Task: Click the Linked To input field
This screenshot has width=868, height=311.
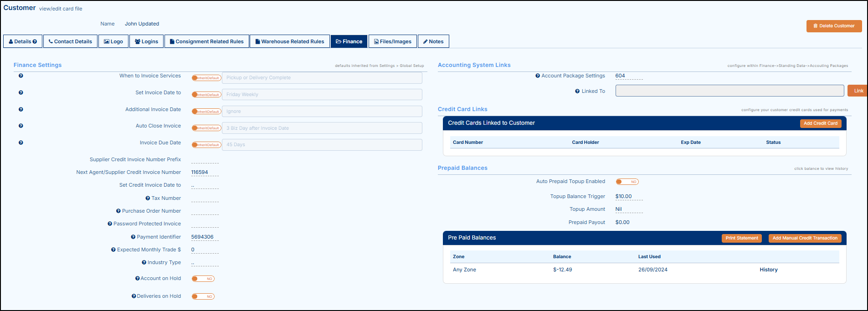Action: pos(729,91)
